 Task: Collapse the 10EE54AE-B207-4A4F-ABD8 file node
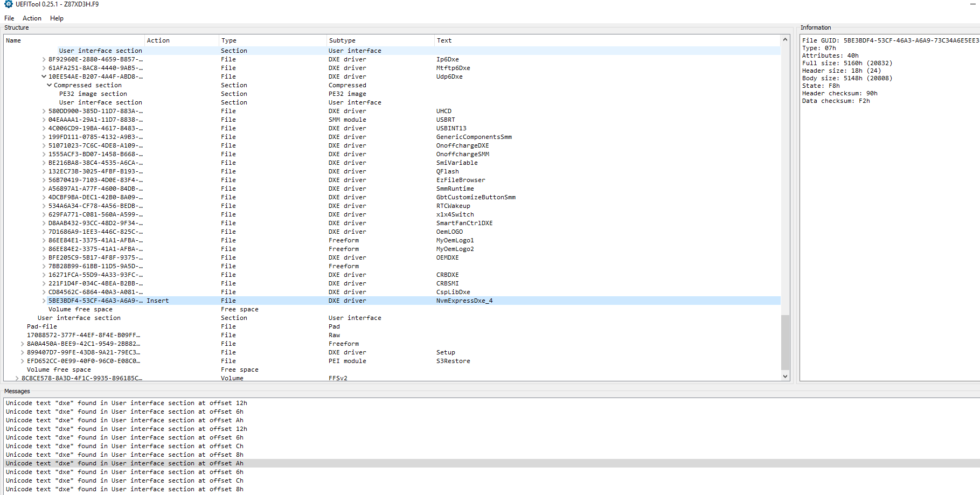[44, 77]
